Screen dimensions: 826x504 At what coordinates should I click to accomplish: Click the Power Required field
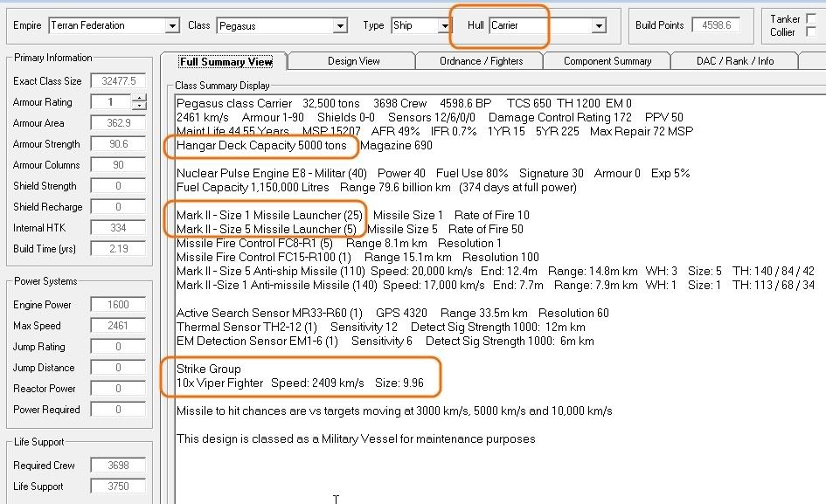click(118, 410)
